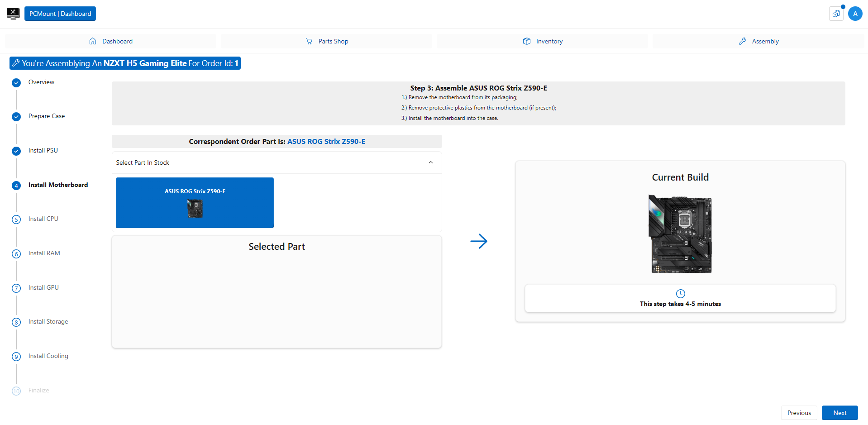Click the Next button
Screen dimensions: 868x425
[x=839, y=413]
